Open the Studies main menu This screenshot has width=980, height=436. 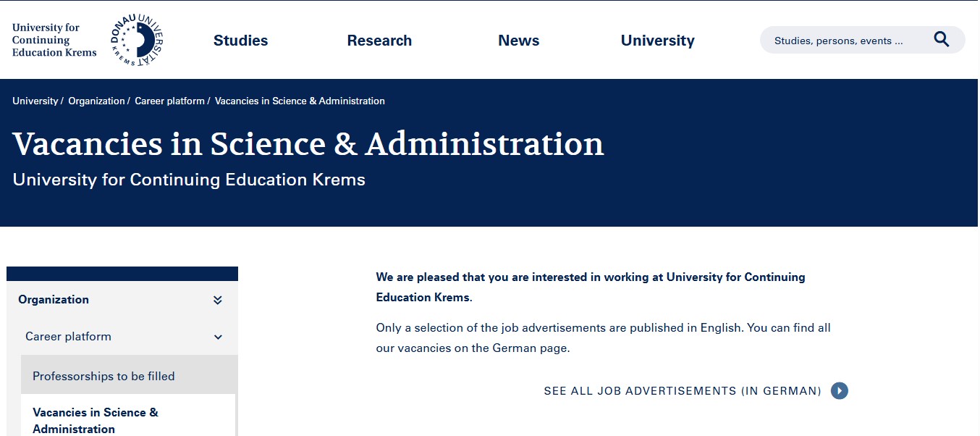pos(240,41)
